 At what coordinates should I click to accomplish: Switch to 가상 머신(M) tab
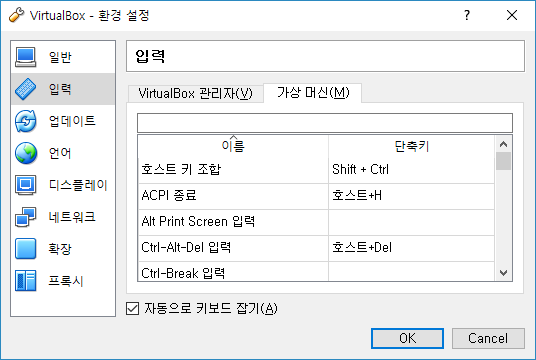[313, 93]
